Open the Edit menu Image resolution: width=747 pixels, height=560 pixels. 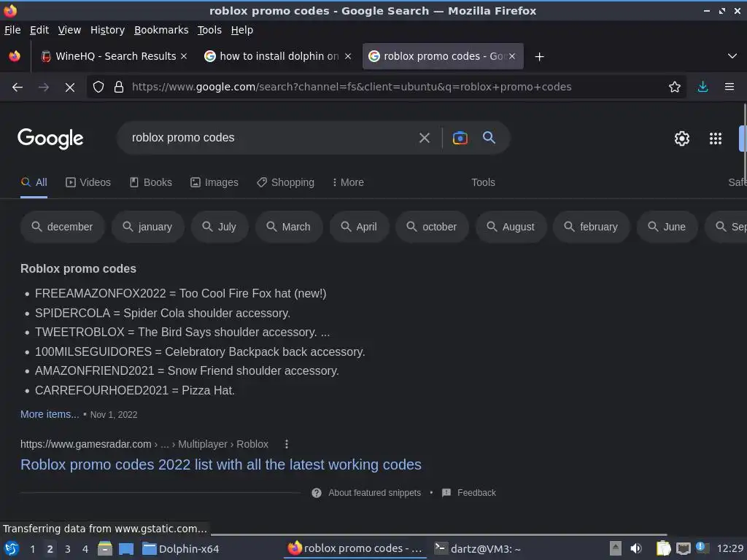click(x=39, y=30)
